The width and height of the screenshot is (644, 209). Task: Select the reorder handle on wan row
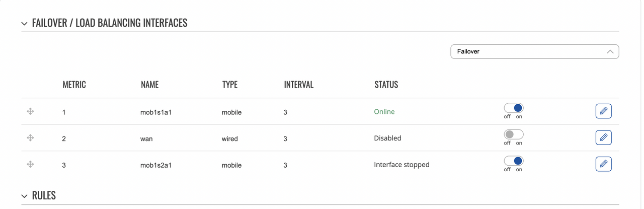click(x=30, y=137)
